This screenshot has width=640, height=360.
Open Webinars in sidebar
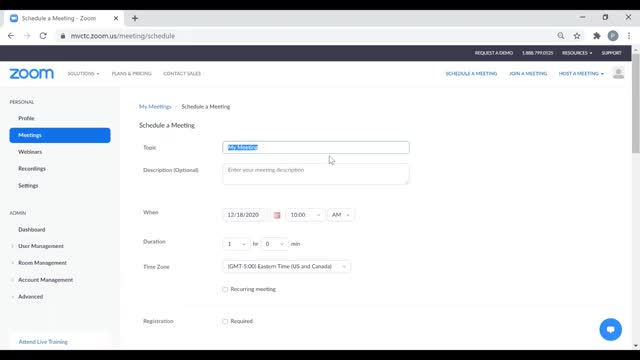(30, 152)
